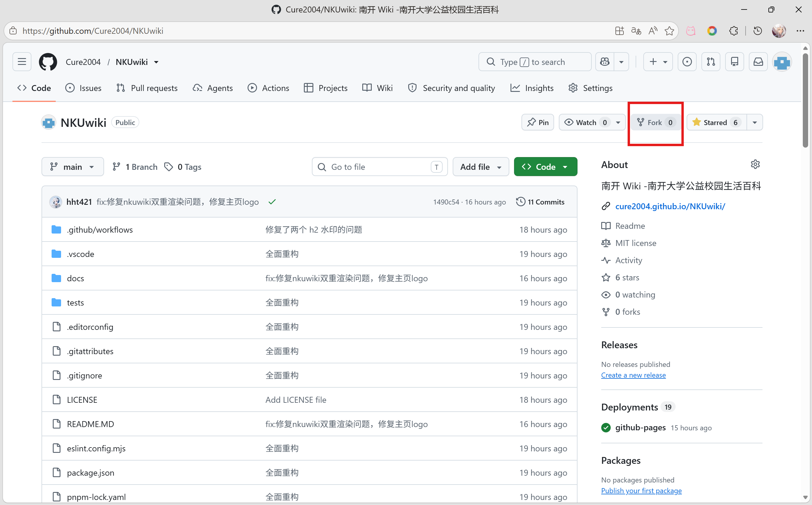Switch to the Pull requests tab

pos(147,88)
